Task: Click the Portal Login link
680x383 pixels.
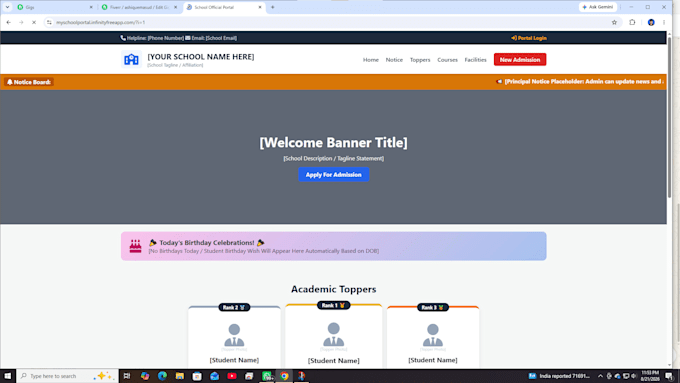Action: click(x=529, y=38)
